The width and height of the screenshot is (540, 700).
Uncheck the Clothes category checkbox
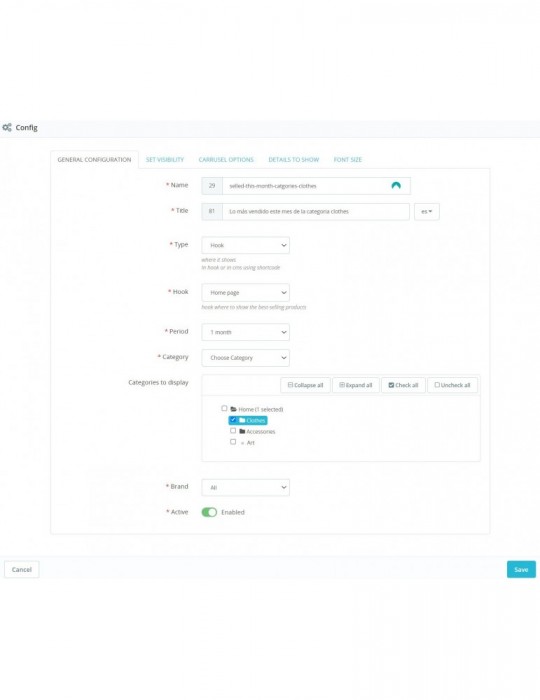[x=233, y=420]
